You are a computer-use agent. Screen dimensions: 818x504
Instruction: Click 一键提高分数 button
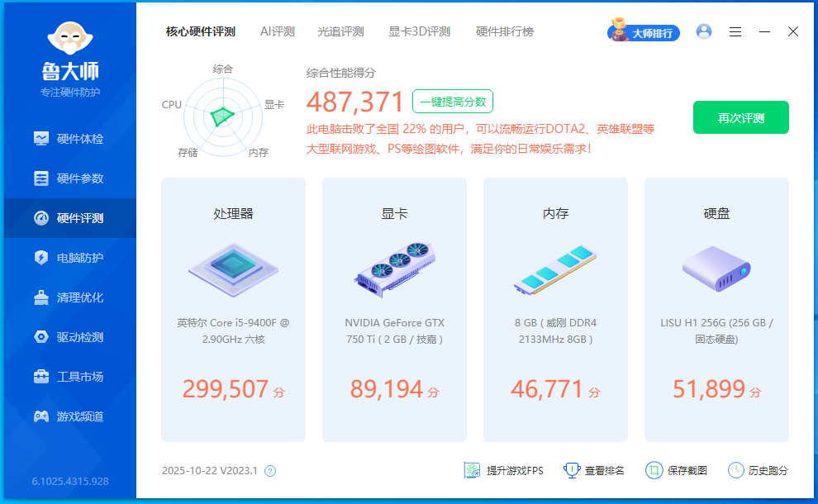[452, 102]
